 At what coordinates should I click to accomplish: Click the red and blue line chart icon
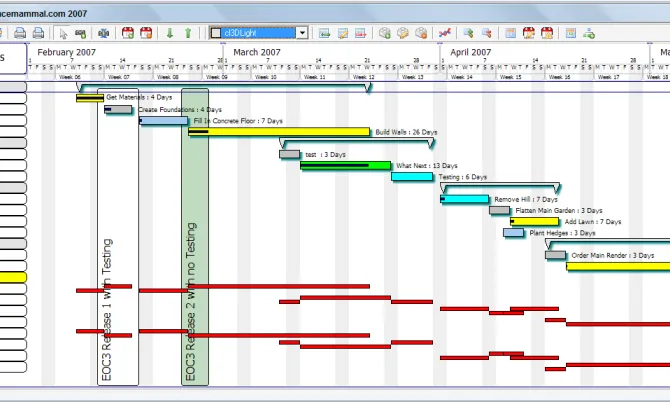pyautogui.click(x=445, y=33)
